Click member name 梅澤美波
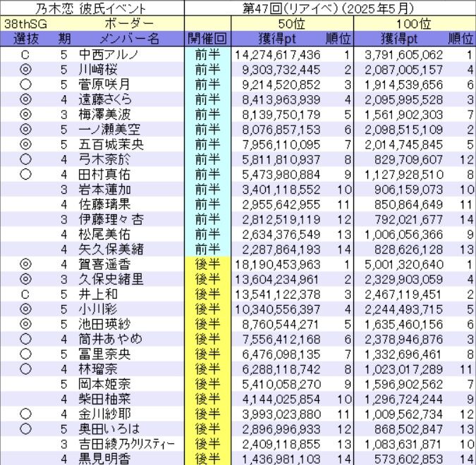Viewport: 476px width, 465px height. [x=104, y=114]
